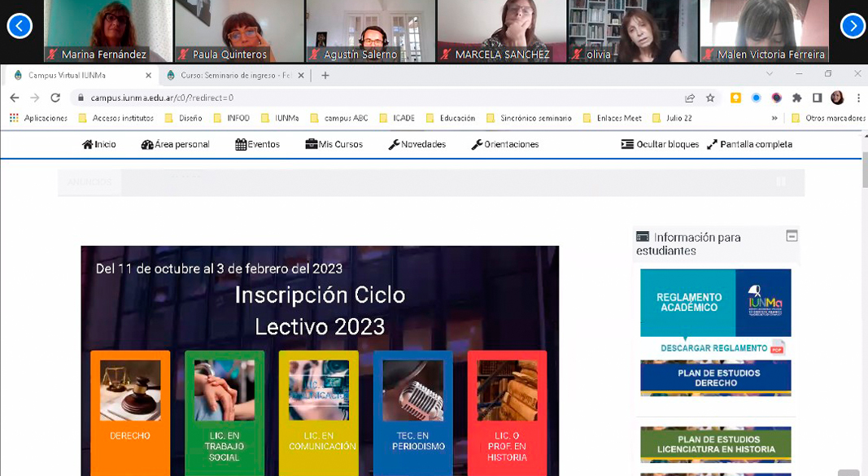Open the tab search dropdown chevron
This screenshot has width=868, height=476.
click(770, 73)
